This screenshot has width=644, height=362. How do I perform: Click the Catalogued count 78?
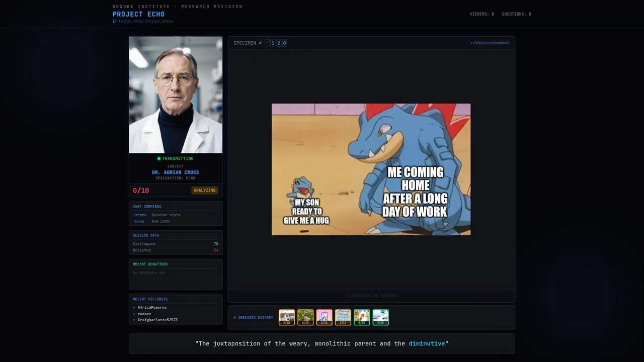(216, 244)
